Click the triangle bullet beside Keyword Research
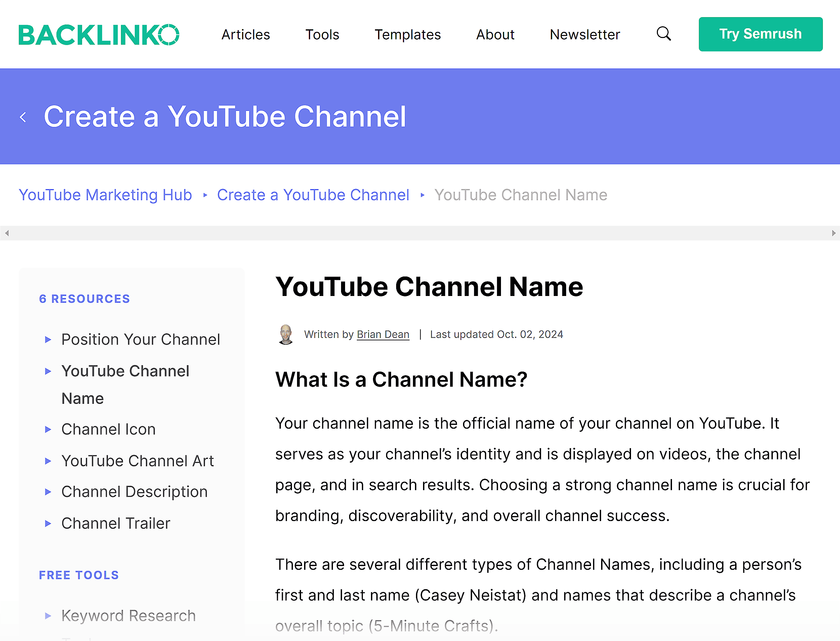This screenshot has height=641, width=840. pyautogui.click(x=48, y=616)
